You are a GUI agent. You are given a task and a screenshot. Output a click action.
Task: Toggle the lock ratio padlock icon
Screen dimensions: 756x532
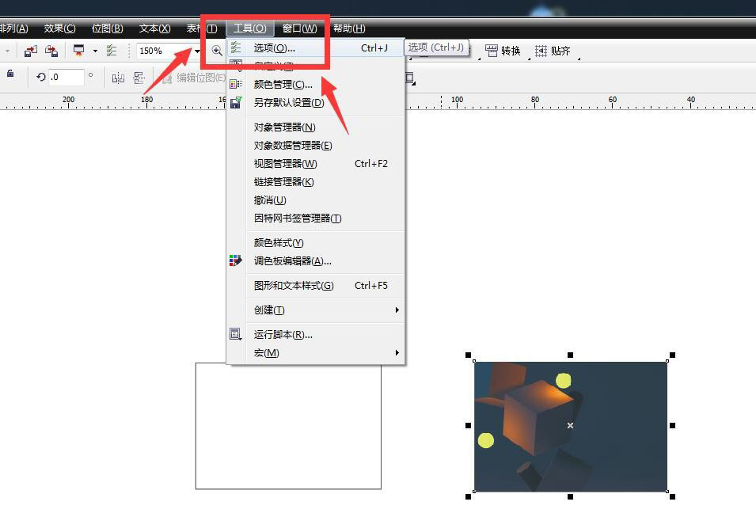[x=9, y=74]
